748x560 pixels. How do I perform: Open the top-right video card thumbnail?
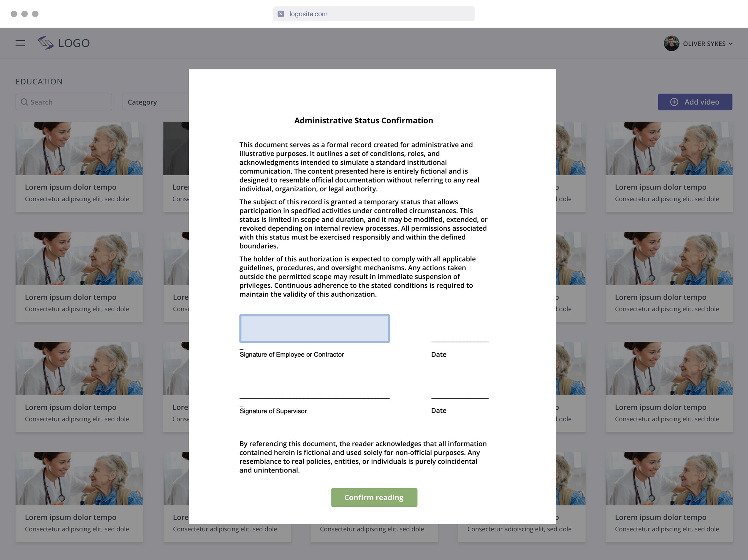(669, 148)
